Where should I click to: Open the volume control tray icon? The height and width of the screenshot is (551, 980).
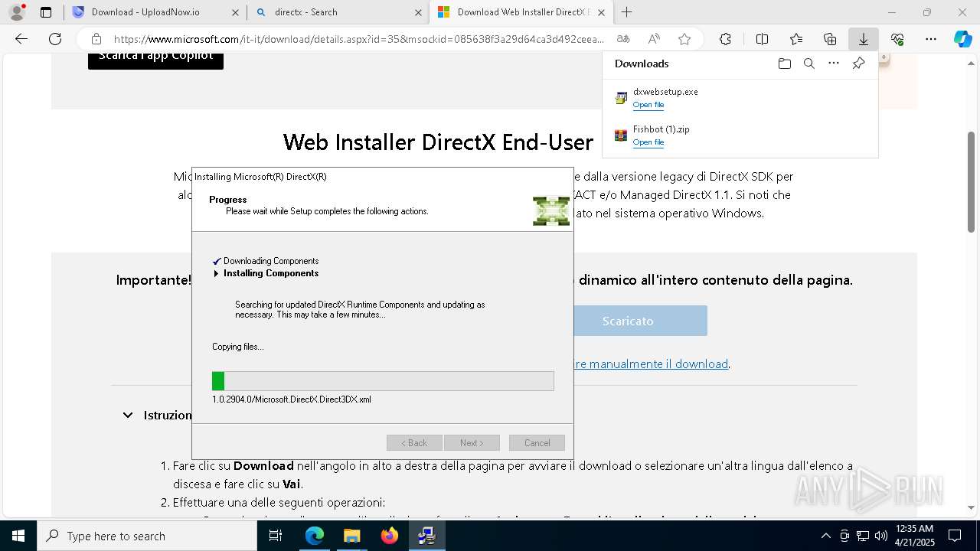[x=880, y=536]
